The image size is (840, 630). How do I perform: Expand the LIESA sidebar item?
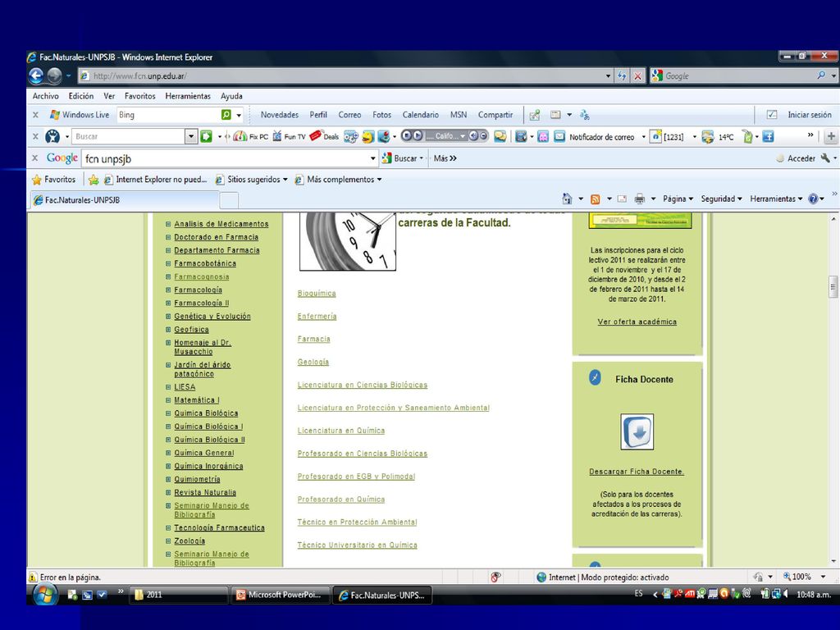pyautogui.click(x=168, y=387)
